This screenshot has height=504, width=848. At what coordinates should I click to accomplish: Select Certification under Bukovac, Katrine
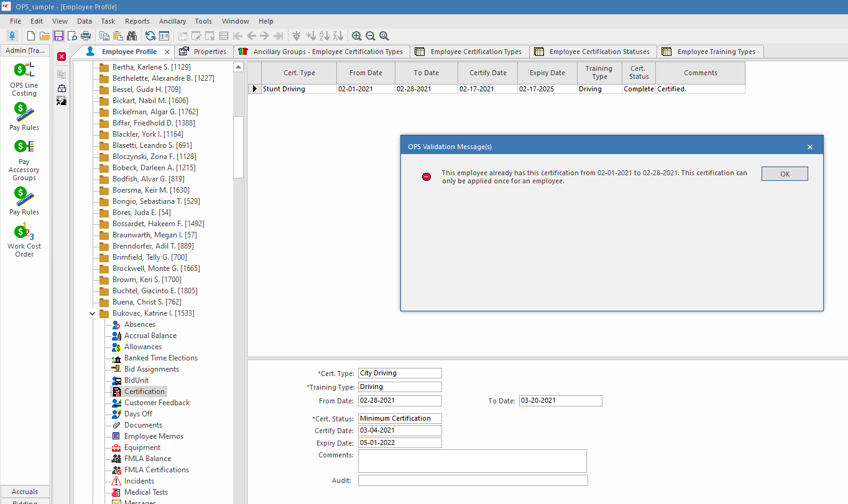click(x=144, y=391)
